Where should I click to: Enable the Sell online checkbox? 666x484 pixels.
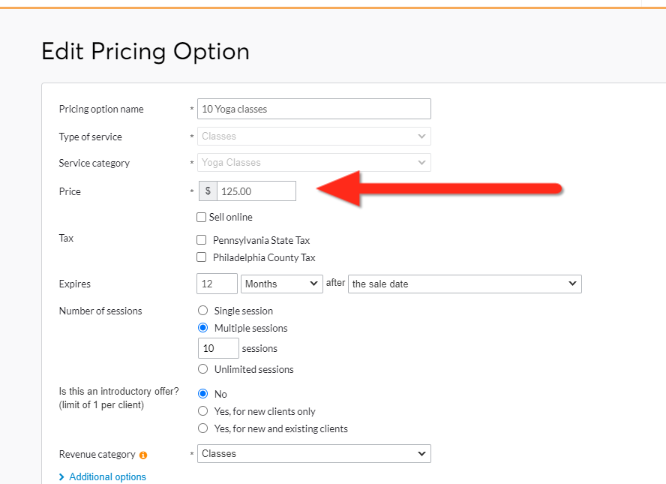point(202,217)
